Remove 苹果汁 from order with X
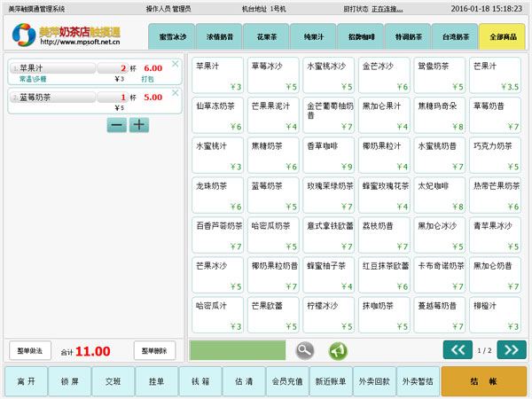Image resolution: width=532 pixels, height=399 pixels. (175, 64)
